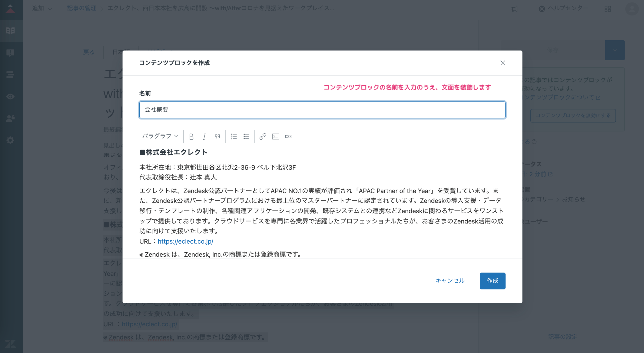The height and width of the screenshot is (353, 644).
Task: Close the content block dialog
Action: click(503, 63)
